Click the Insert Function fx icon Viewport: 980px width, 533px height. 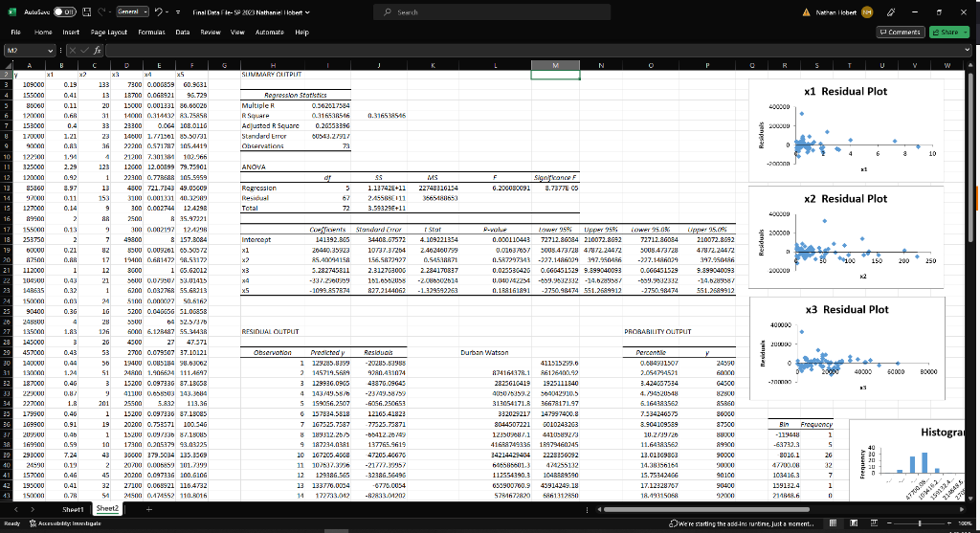96,49
